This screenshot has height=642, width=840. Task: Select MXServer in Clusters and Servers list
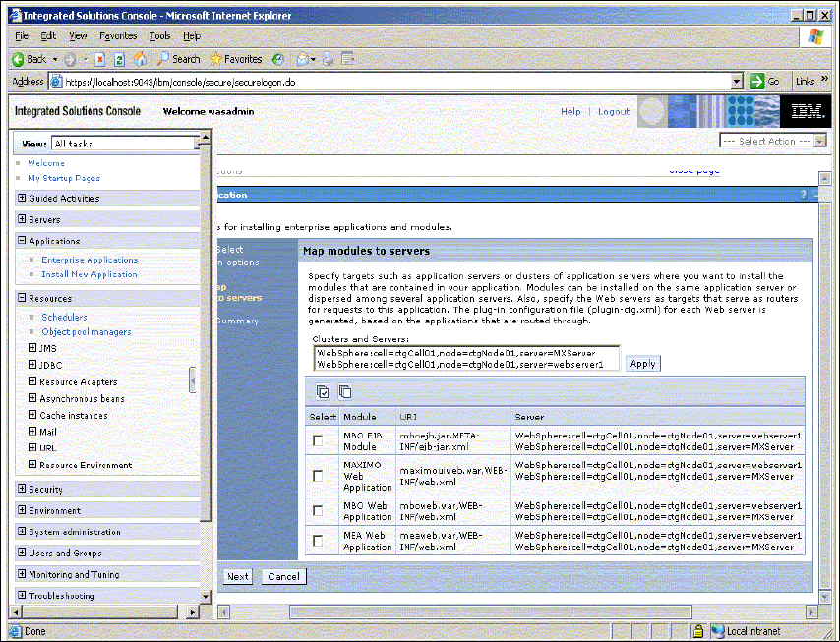click(466, 352)
